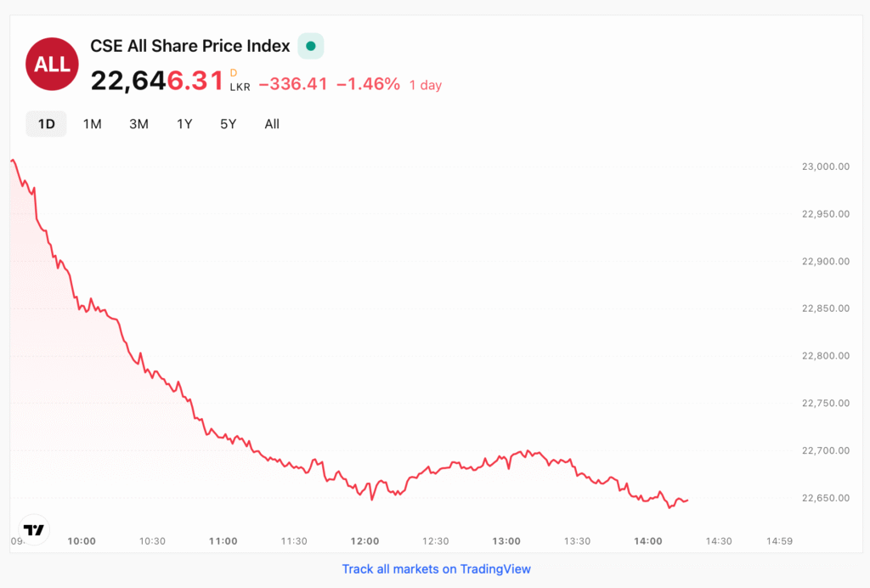Click the −336.41 price change value
870x588 pixels.
tap(293, 84)
